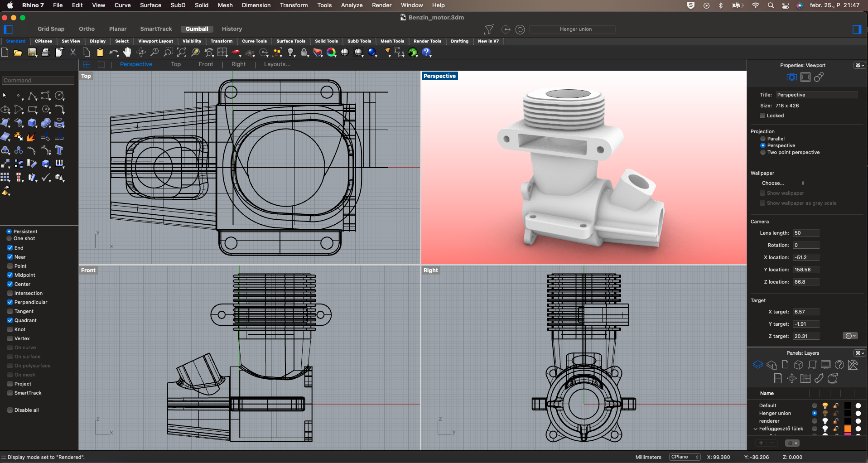
Task: Click the Lens length input field
Action: [x=806, y=233]
